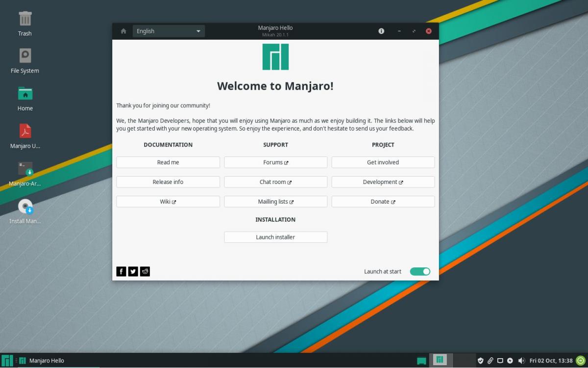588x368 pixels.
Task: Open the clipboard paperclip tray icon
Action: [x=490, y=361]
